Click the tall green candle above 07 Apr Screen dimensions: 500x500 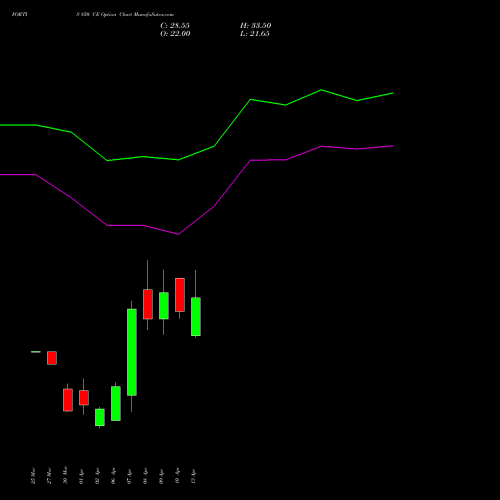click(132, 352)
